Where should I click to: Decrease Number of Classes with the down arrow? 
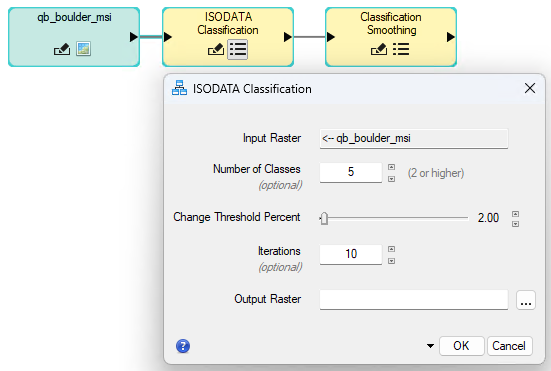[x=391, y=179]
